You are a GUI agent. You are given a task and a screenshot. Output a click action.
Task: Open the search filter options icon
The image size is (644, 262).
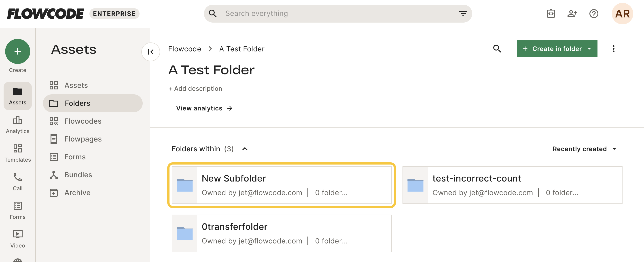click(463, 13)
